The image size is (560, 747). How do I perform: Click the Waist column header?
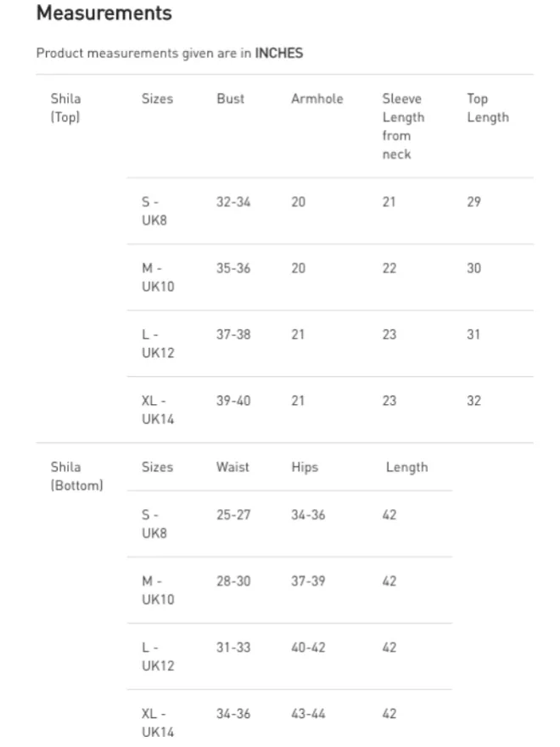point(232,467)
